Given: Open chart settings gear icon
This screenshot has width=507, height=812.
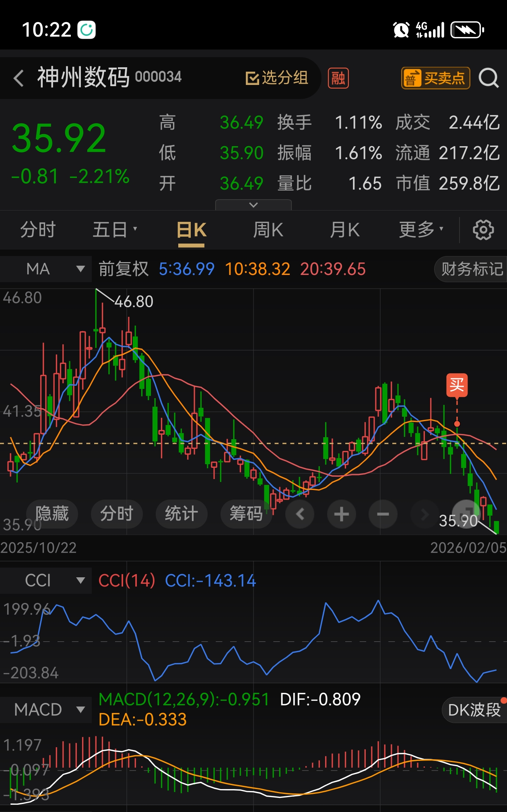Looking at the screenshot, I should click(x=483, y=230).
